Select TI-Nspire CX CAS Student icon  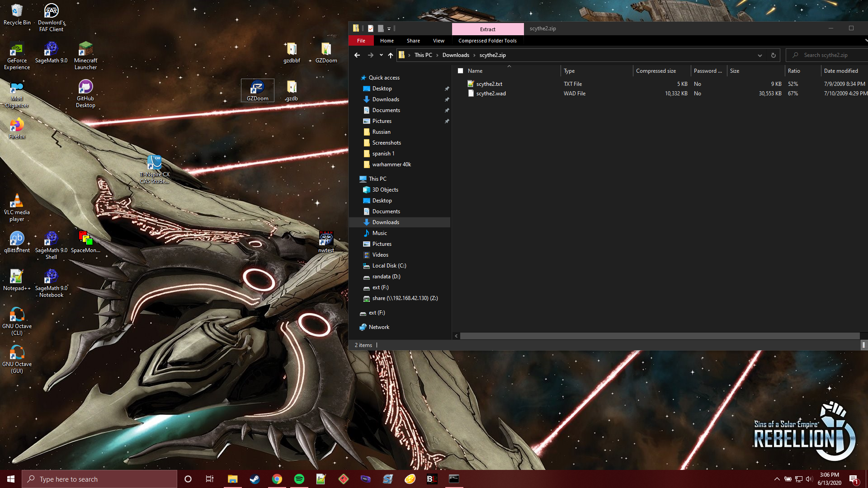tap(154, 170)
